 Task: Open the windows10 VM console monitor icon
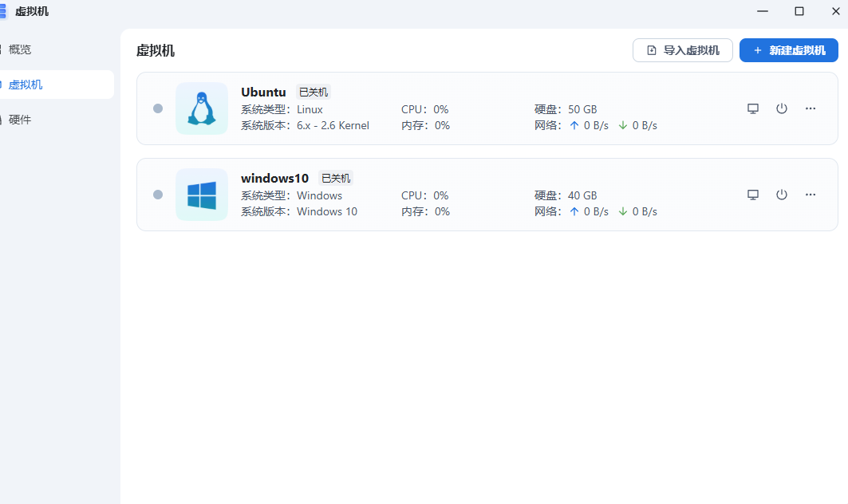click(x=753, y=195)
